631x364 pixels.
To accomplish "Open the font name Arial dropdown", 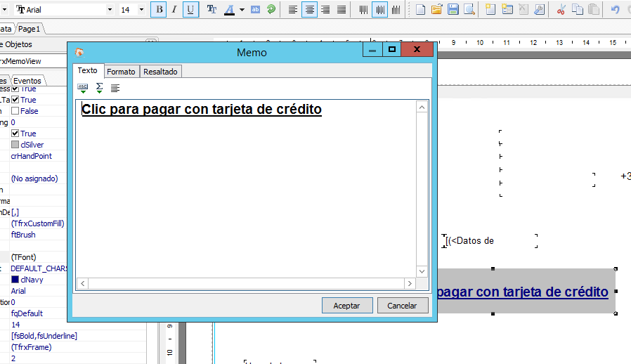I will [110, 10].
